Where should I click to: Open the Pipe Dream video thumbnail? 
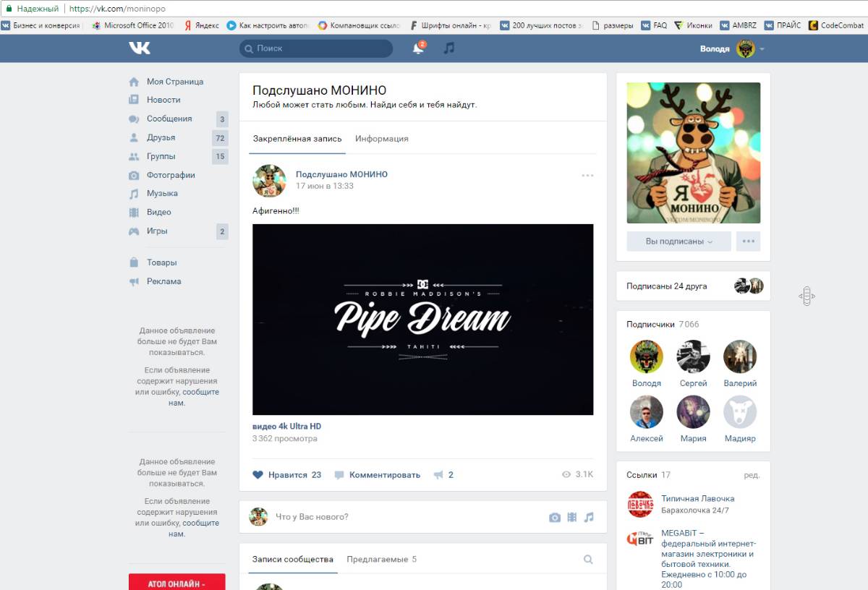[422, 319]
